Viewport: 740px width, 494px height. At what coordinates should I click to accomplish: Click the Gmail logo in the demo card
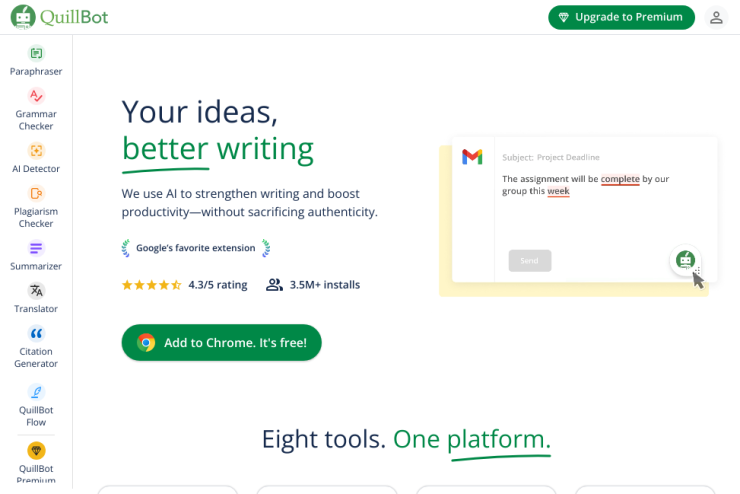pyautogui.click(x=472, y=157)
